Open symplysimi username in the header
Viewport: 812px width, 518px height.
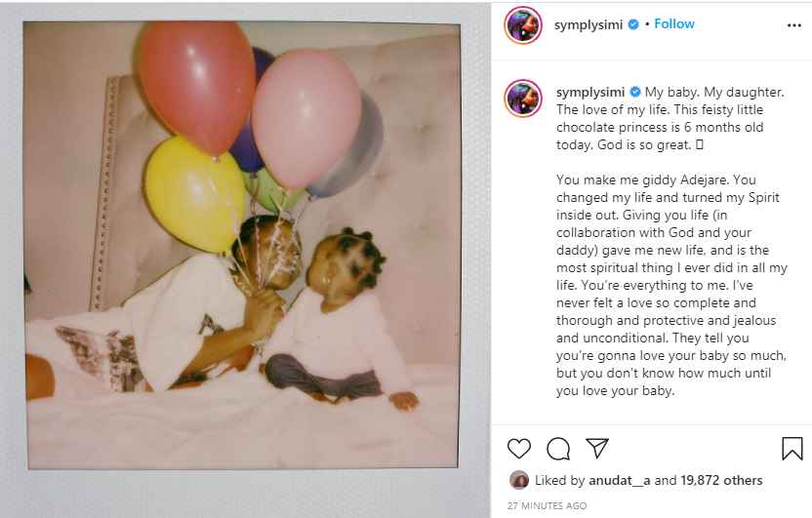click(589, 24)
